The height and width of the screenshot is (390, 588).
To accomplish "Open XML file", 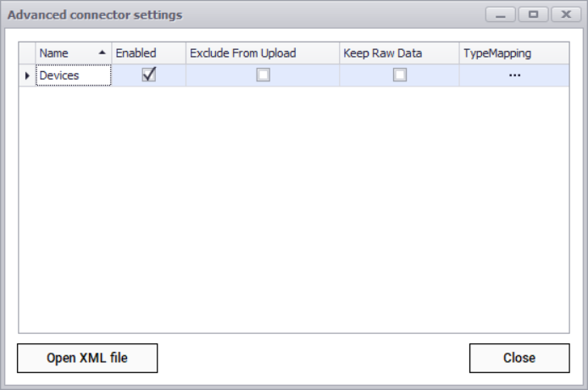I will [87, 358].
